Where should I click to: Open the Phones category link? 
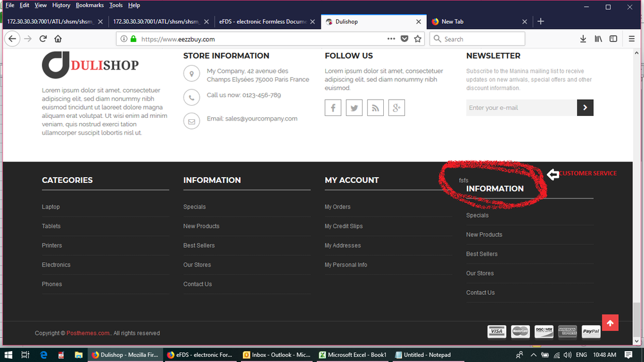[x=52, y=284]
